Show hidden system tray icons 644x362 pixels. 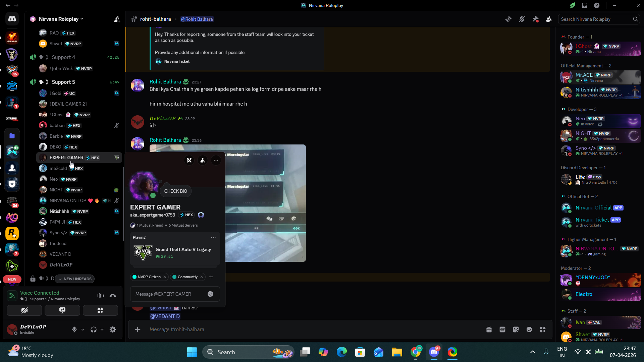[x=533, y=352]
